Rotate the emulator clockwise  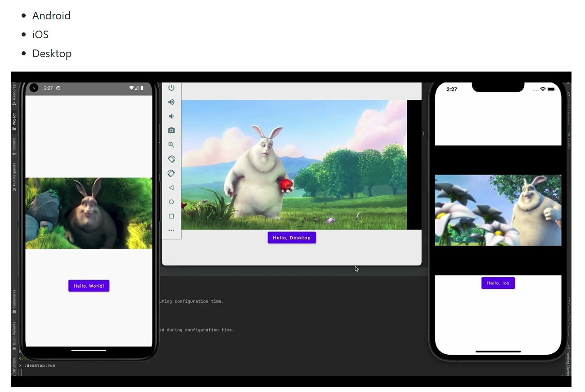(x=171, y=173)
